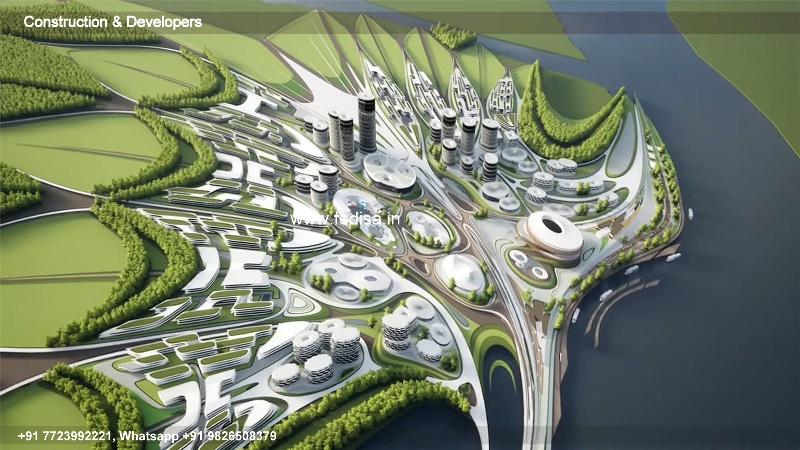
Task: Click the "Construction & Developers" title text
Action: (x=112, y=21)
